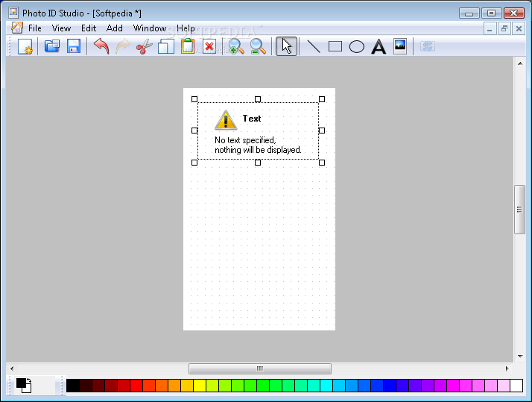Pick the black swatch from the palette
The height and width of the screenshot is (402, 532).
coord(72,386)
